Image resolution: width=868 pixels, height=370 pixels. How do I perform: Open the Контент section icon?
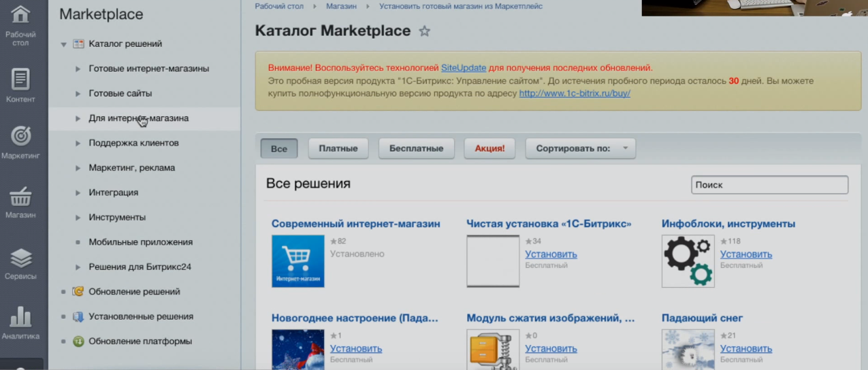coord(20,79)
